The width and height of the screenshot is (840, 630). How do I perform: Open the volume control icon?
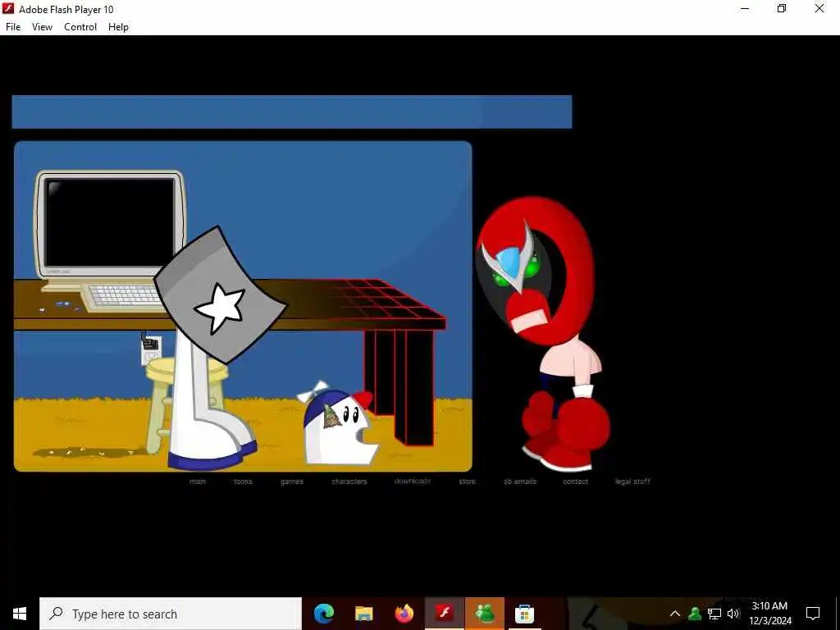coord(733,614)
